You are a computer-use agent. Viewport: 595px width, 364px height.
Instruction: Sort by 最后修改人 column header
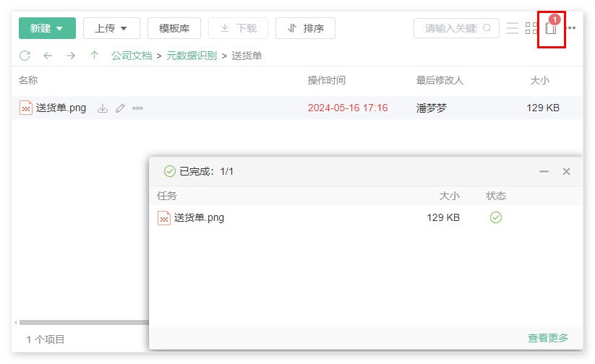point(440,80)
